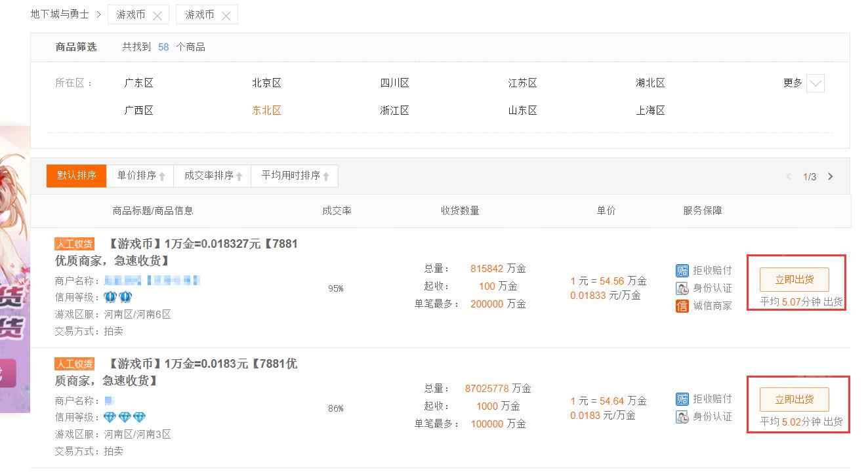Click 拒收赔付 icon in second listing
The image size is (868, 472).
pos(682,399)
